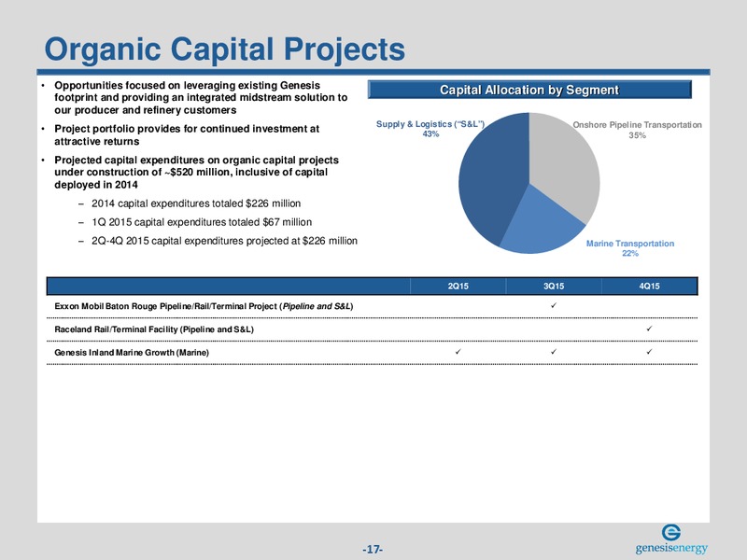This screenshot has width=747, height=560.
Task: Click the 2014 capital expenditures $226 million line
Action: tap(196, 203)
